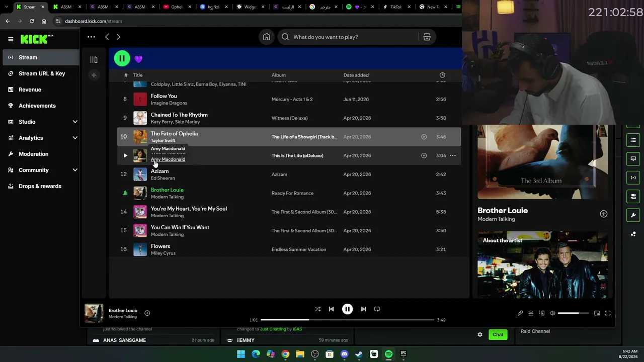The image size is (644, 362).
Task: Expand Your Library in Spotify sidebar
Action: tap(94, 59)
